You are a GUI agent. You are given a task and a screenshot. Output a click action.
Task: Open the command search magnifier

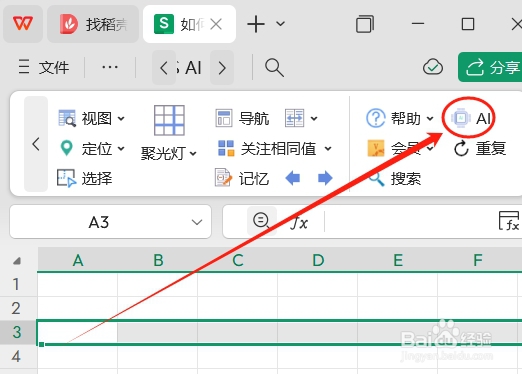coord(274,68)
